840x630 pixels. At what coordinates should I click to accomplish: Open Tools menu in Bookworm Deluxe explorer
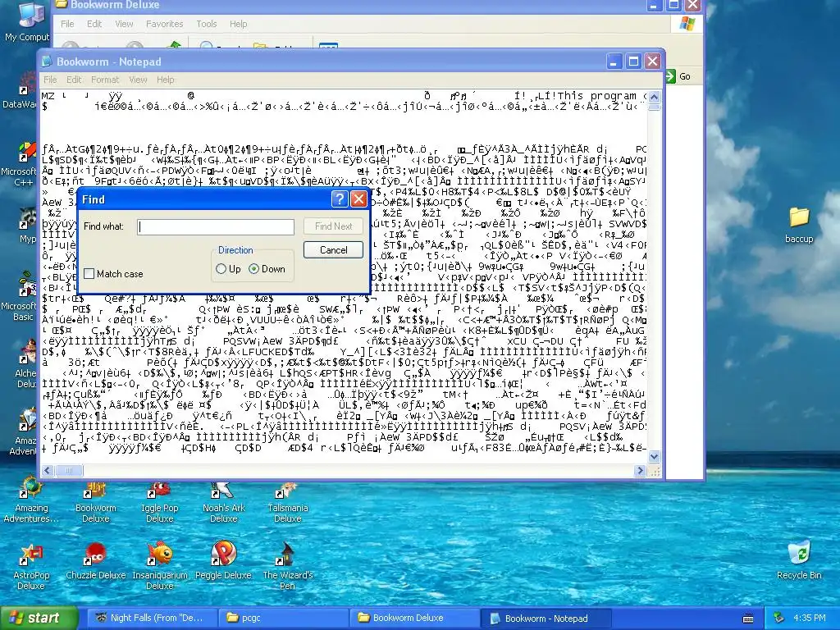[x=206, y=24]
